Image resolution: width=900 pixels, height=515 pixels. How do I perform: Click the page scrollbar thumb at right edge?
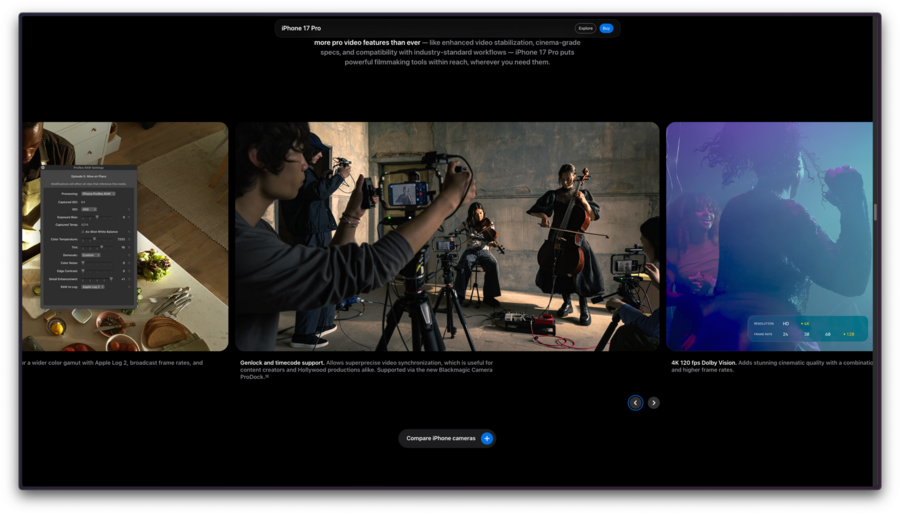[875, 211]
